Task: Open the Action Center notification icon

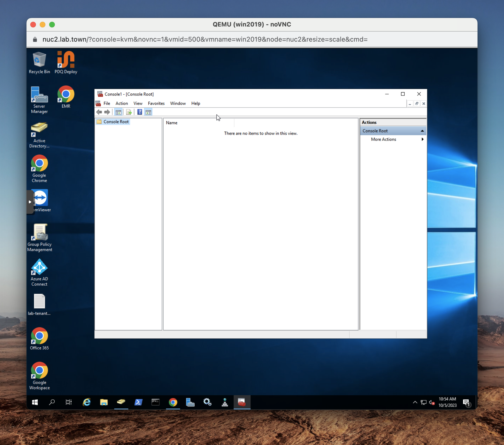Action: point(466,403)
